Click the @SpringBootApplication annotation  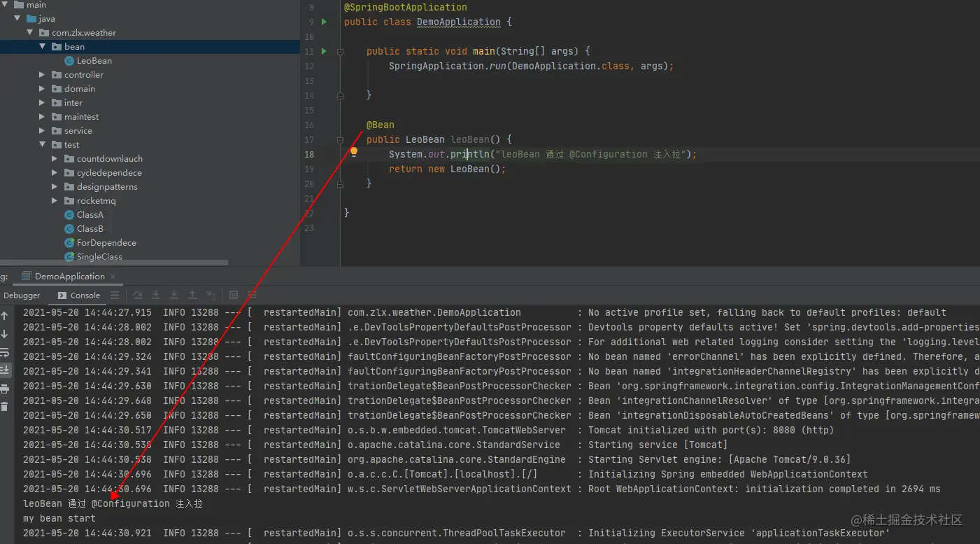406,8
